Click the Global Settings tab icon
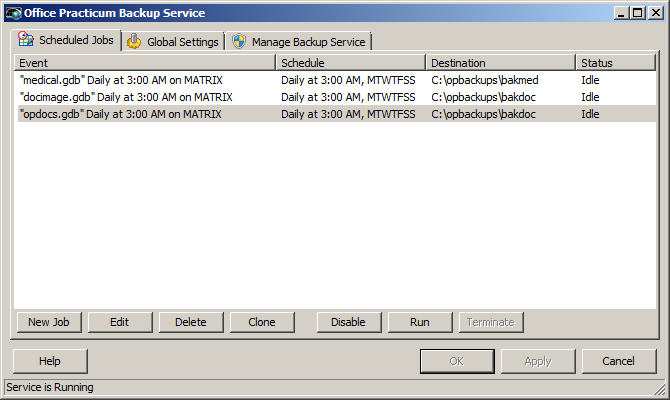The image size is (670, 400). [x=134, y=41]
